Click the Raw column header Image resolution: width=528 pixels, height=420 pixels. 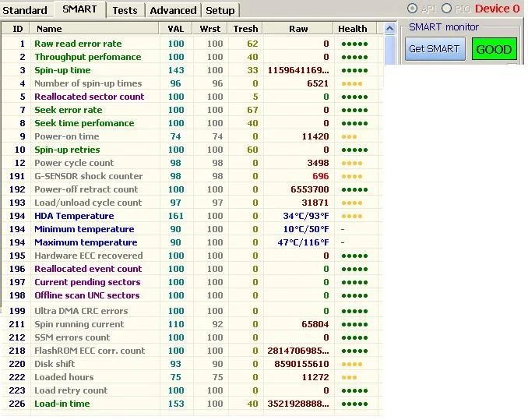[x=298, y=29]
